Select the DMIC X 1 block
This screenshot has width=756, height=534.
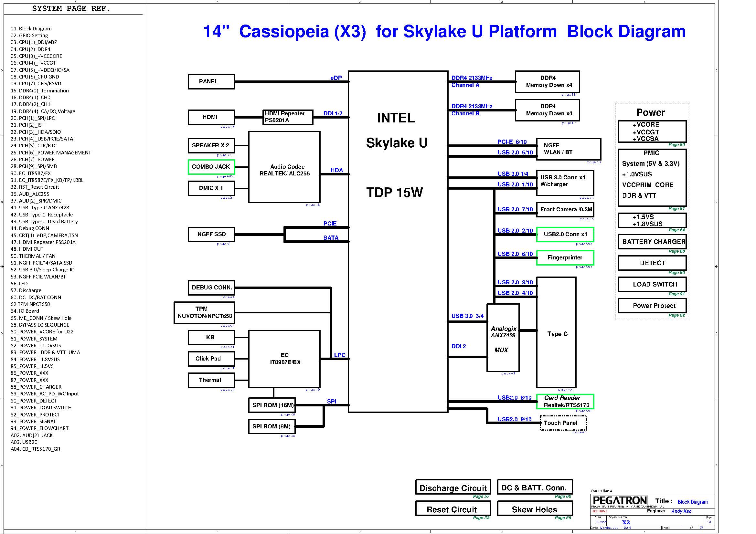pyautogui.click(x=211, y=188)
